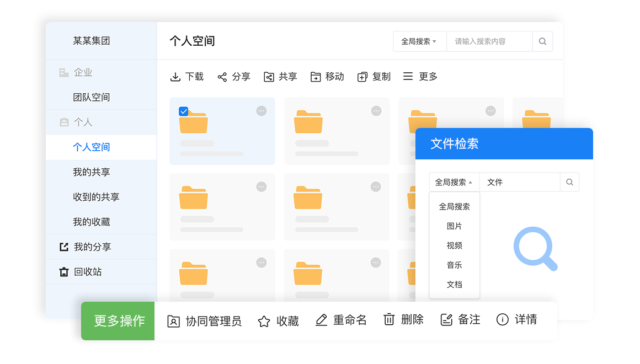The image size is (640, 364).
Task: Click the 删除 delete trash icon
Action: [389, 319]
